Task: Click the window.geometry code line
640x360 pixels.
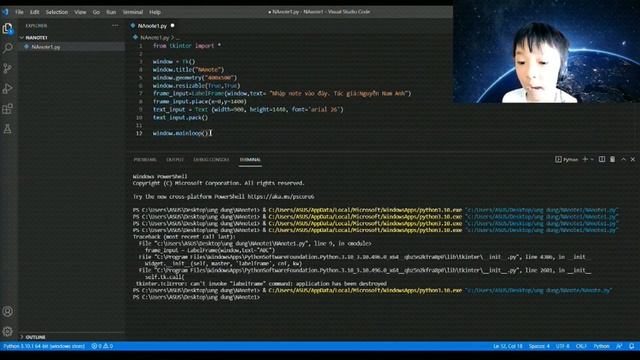Action: pos(195,78)
